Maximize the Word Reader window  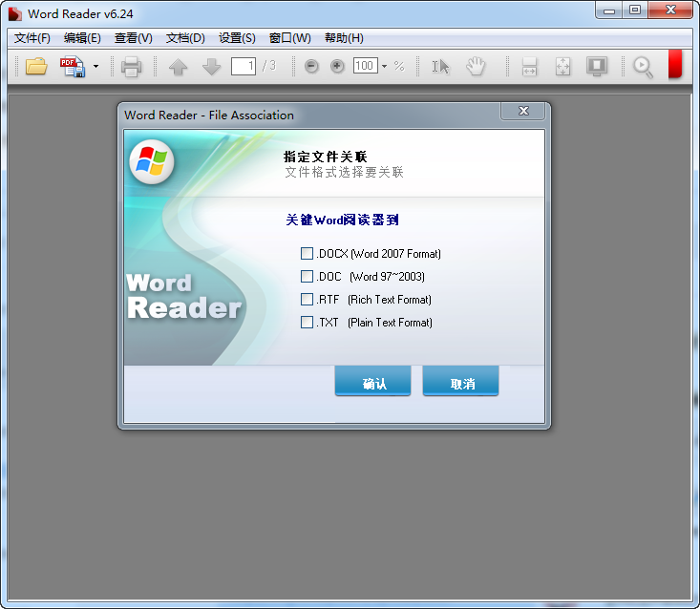pos(635,10)
